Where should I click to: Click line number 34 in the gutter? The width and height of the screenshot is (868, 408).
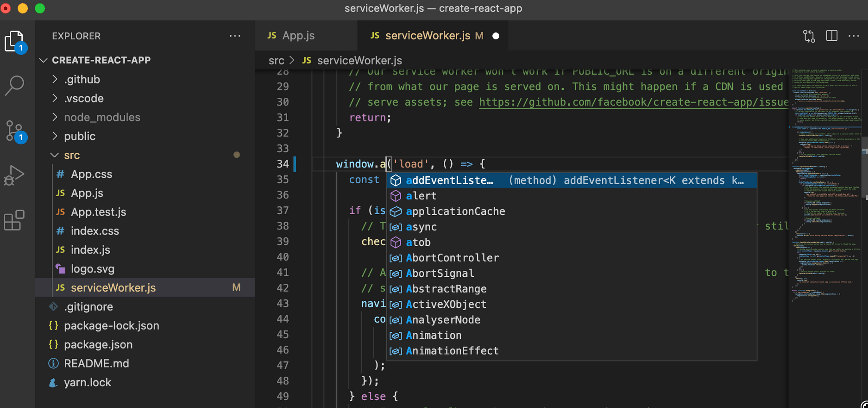[x=283, y=164]
